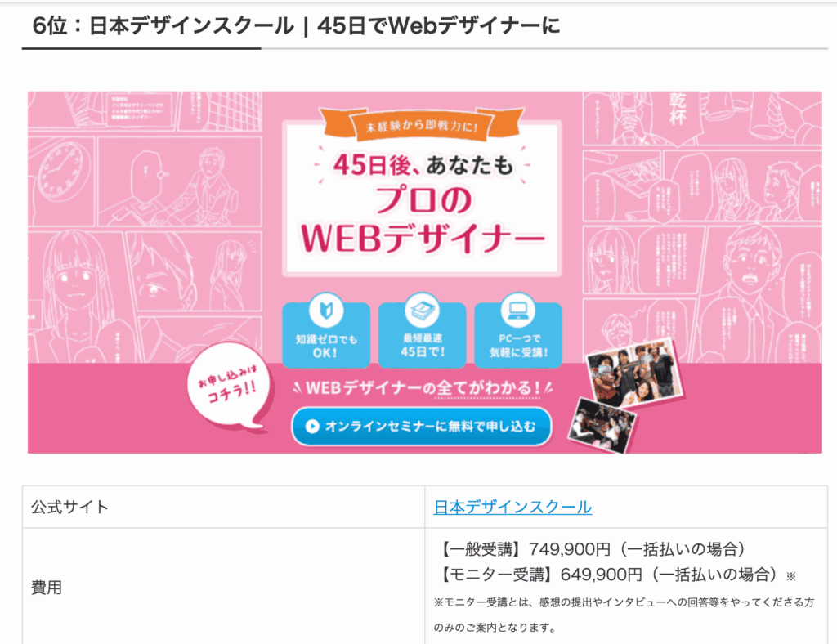Open the upper group photo thumbnail

coord(633,375)
